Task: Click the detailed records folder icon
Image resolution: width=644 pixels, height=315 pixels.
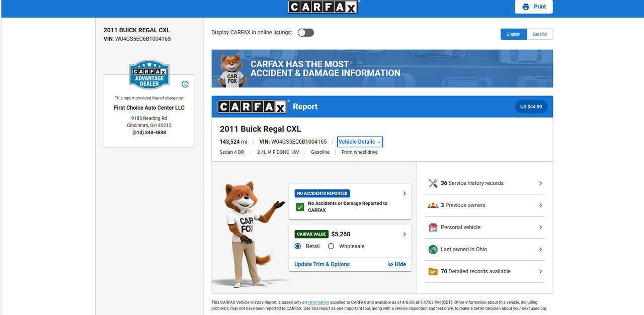Action: tap(433, 272)
